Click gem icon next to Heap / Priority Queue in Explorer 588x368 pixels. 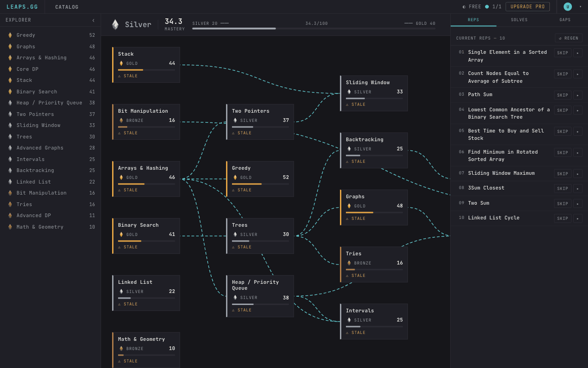[x=10, y=103]
